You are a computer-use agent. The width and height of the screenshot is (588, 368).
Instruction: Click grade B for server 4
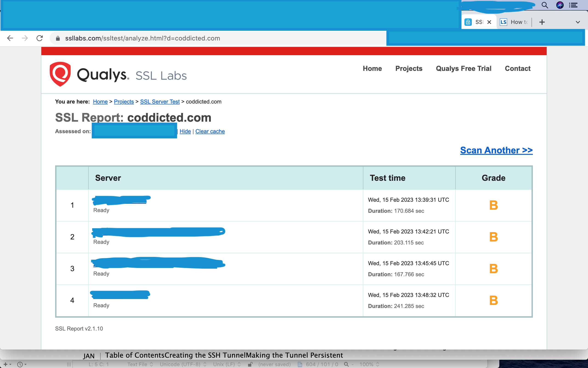coord(493,300)
